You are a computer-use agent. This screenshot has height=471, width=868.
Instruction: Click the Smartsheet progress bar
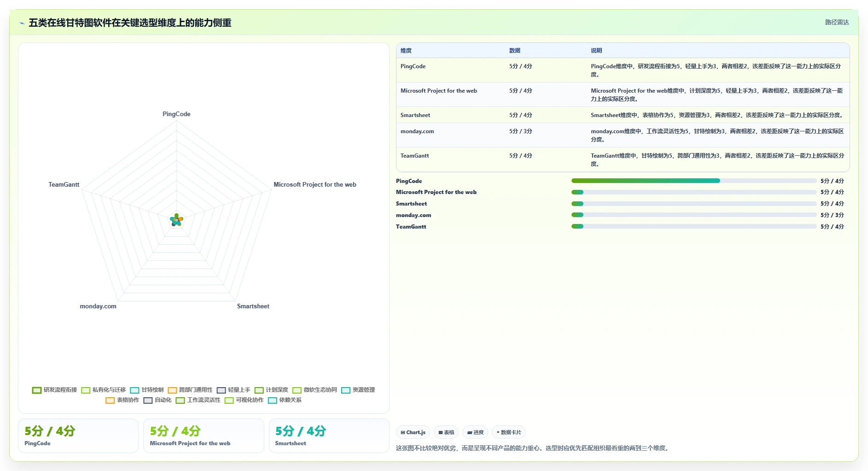pos(693,204)
